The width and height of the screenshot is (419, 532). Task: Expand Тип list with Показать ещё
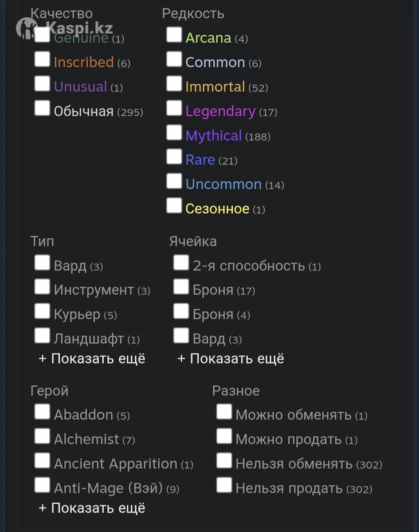92,359
